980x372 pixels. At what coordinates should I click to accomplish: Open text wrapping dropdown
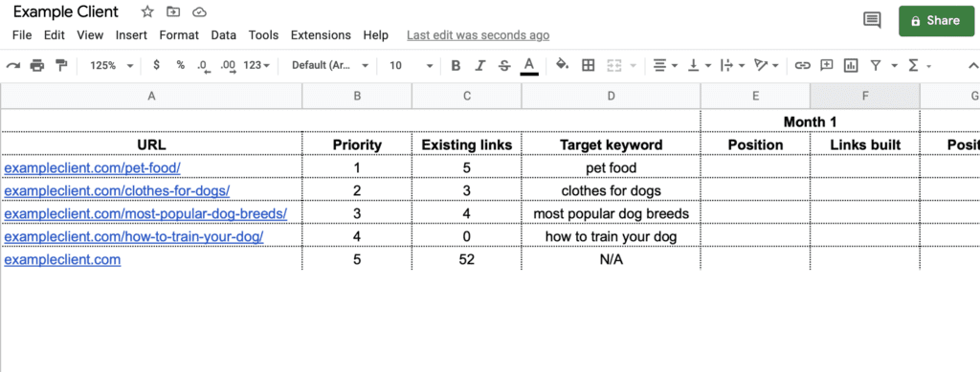tap(732, 65)
